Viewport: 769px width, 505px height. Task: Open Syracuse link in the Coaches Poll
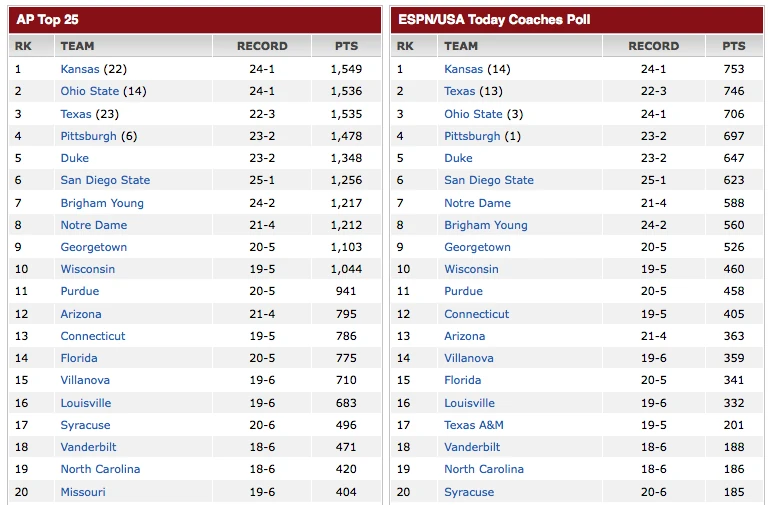[x=469, y=492]
